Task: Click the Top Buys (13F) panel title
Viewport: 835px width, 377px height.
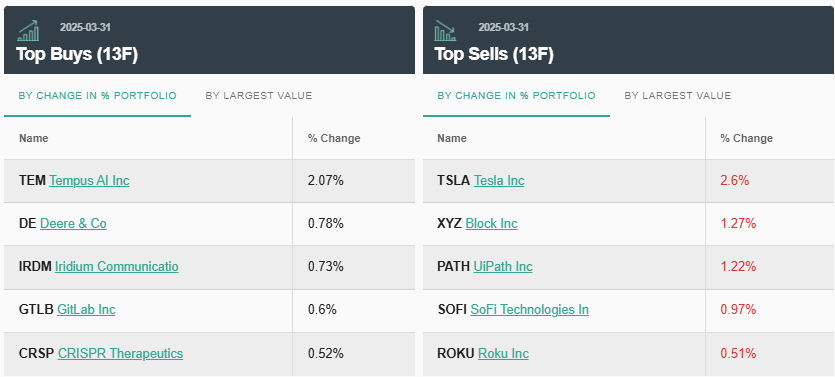Action: (x=77, y=54)
